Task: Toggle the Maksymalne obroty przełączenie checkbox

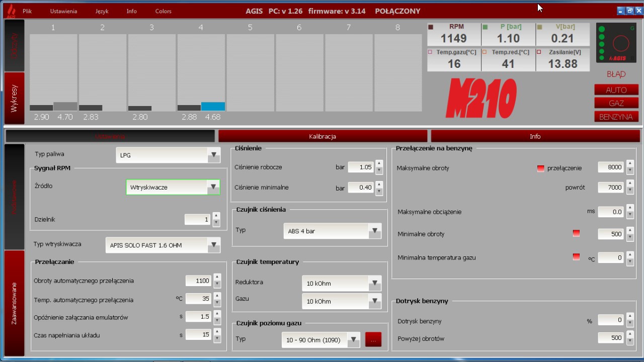Action: click(x=540, y=168)
